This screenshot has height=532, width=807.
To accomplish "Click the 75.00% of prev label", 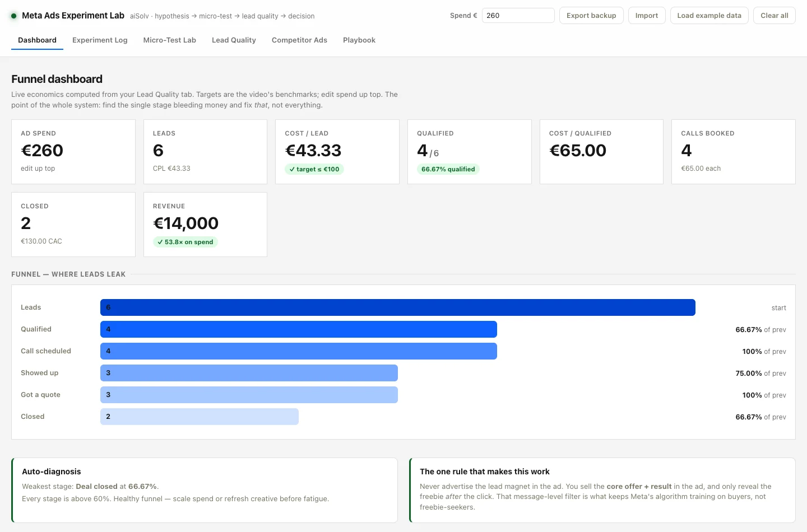I will (760, 374).
